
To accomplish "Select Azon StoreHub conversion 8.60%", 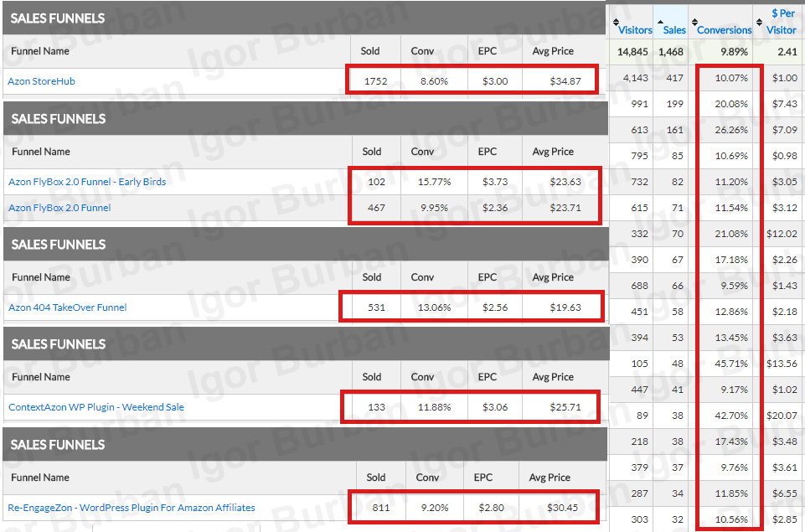I will [x=434, y=81].
